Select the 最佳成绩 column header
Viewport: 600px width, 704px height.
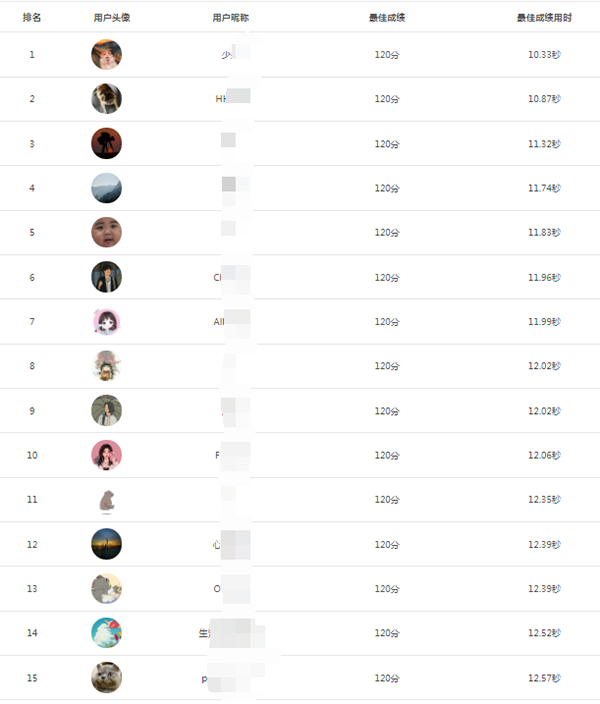click(387, 18)
